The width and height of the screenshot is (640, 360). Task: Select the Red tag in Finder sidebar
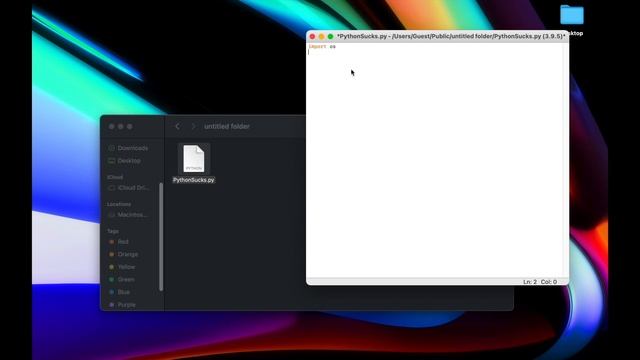pos(119,242)
